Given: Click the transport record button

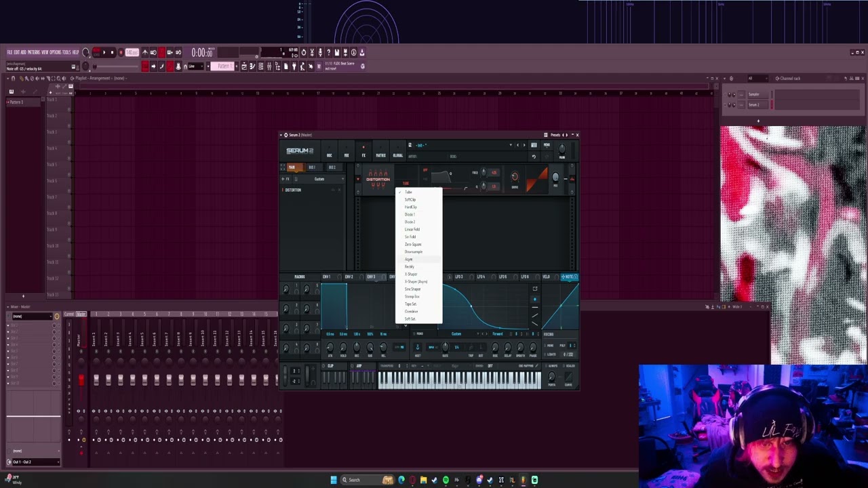Looking at the screenshot, I should (x=121, y=52).
